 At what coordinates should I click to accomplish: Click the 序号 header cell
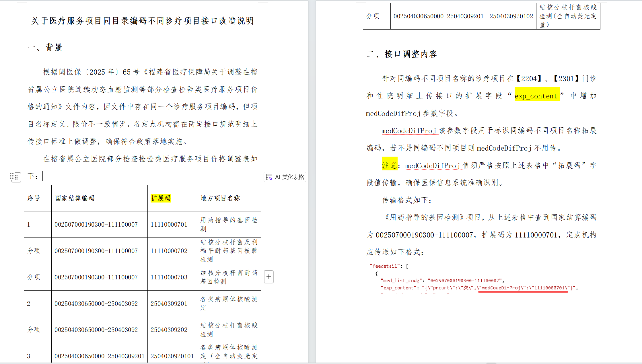34,198
